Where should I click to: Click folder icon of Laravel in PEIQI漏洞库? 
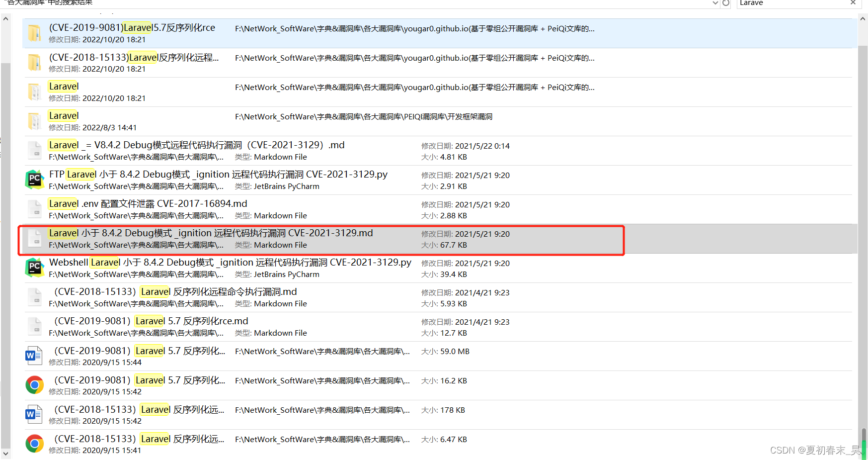click(34, 121)
